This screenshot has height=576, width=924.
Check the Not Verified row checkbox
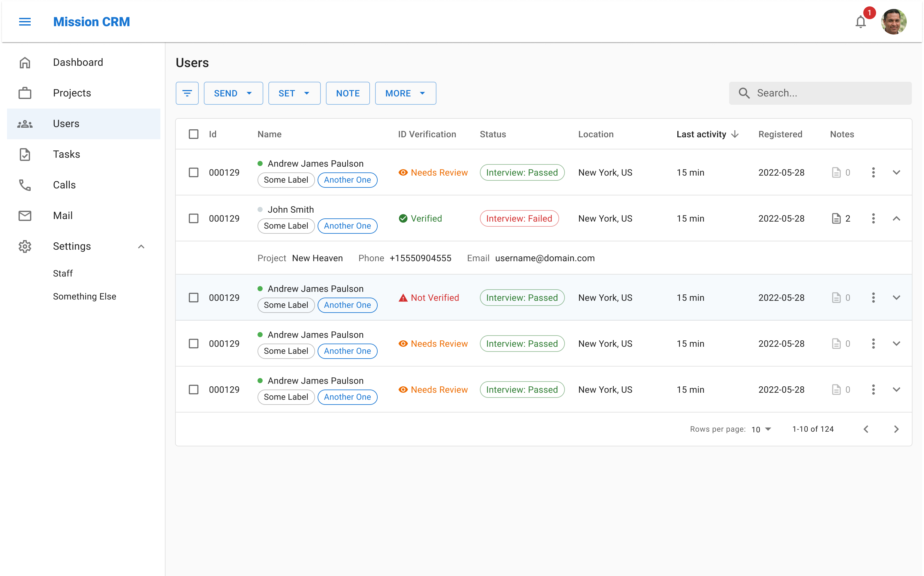(x=194, y=298)
